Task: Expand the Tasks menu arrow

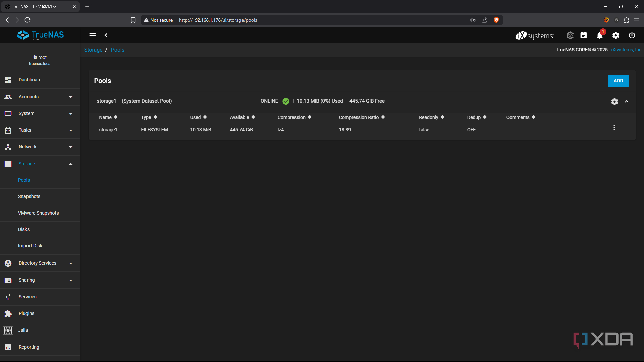Action: point(71,130)
